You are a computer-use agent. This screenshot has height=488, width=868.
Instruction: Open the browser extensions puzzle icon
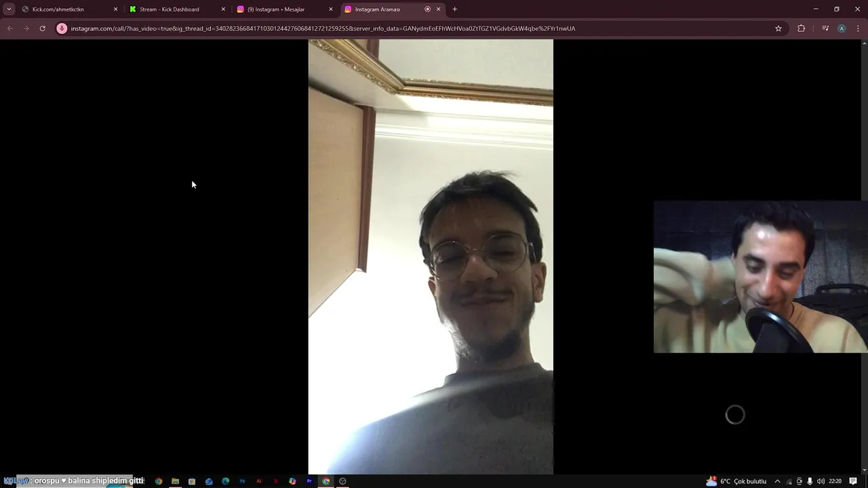[x=802, y=28]
